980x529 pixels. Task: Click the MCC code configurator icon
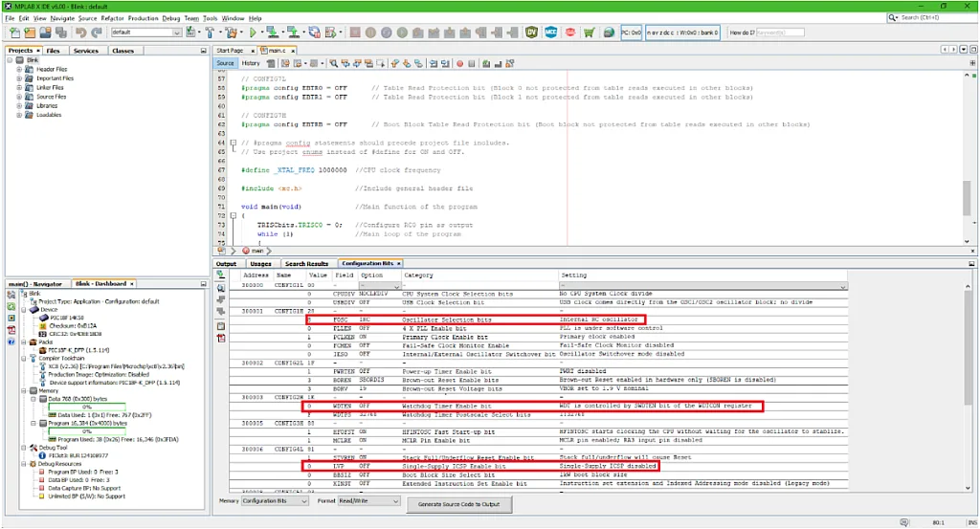551,33
